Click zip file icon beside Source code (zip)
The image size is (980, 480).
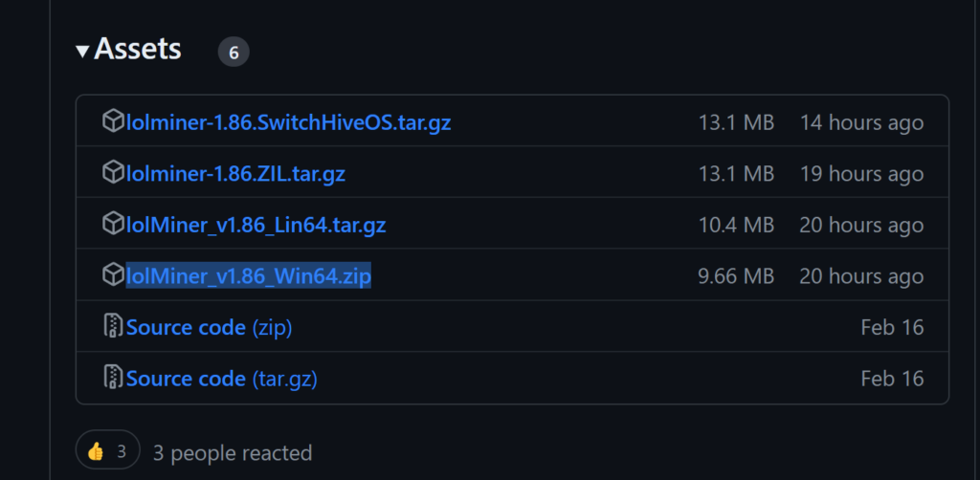click(x=113, y=327)
